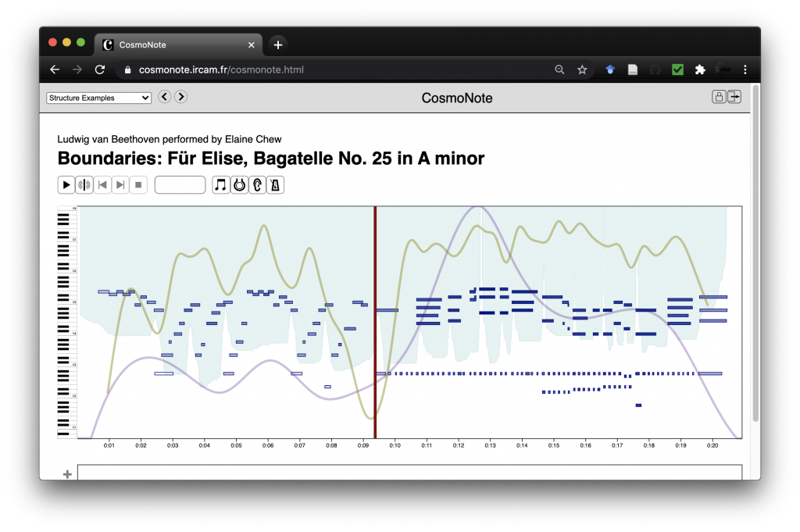The height and width of the screenshot is (532, 800).
Task: Click the zoom magnifier icon in the address bar
Action: pos(559,70)
